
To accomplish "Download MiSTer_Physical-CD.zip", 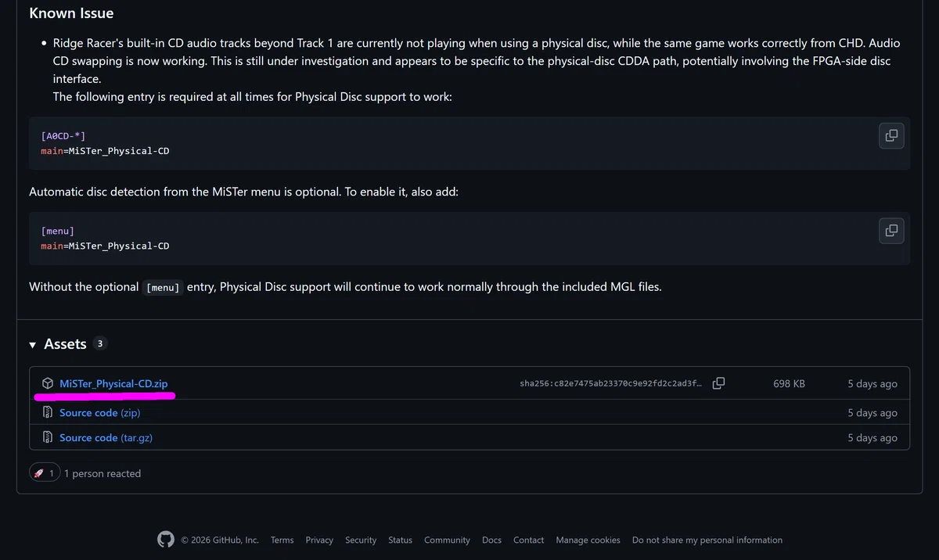I will pos(113,383).
